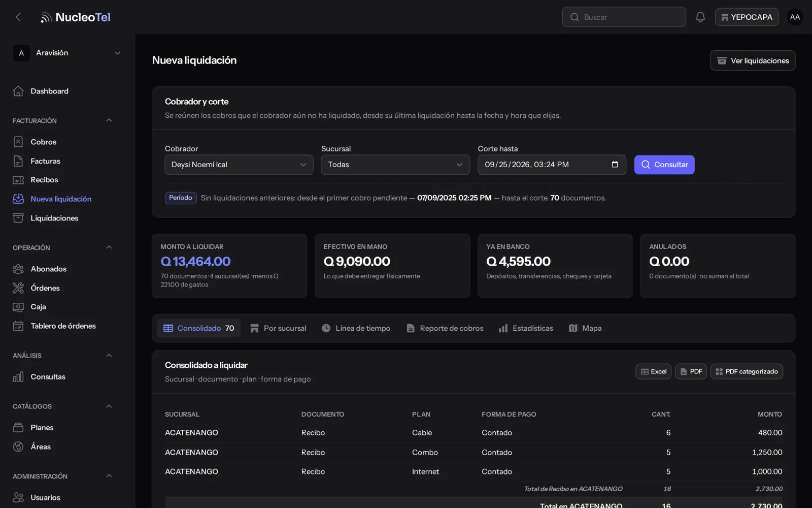Collapse the OPERACIÓN section

[x=109, y=247]
